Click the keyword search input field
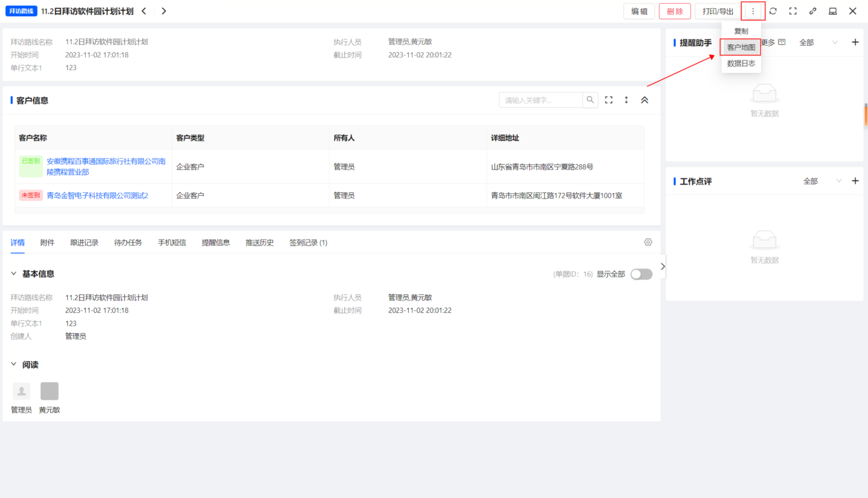Viewport: 868px width, 498px height. 540,100
